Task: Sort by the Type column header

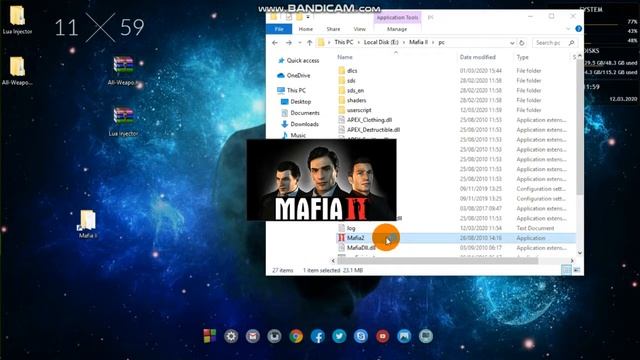Action: tap(522, 57)
